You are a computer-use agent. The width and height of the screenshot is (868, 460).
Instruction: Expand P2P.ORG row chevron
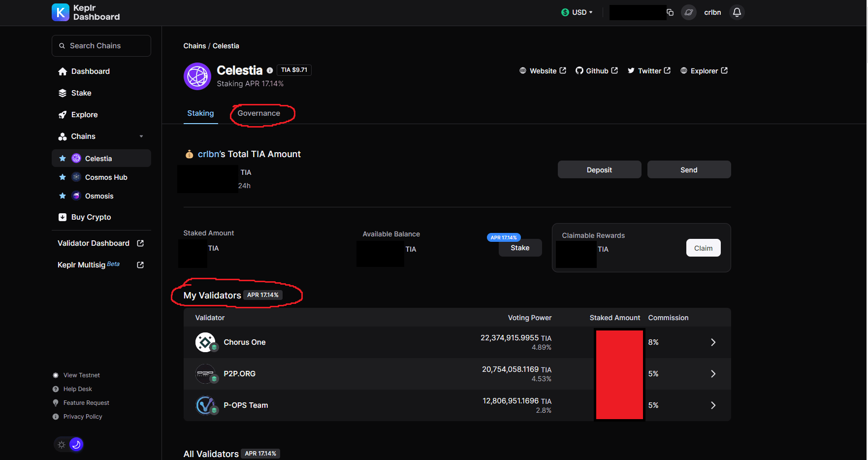[713, 374]
